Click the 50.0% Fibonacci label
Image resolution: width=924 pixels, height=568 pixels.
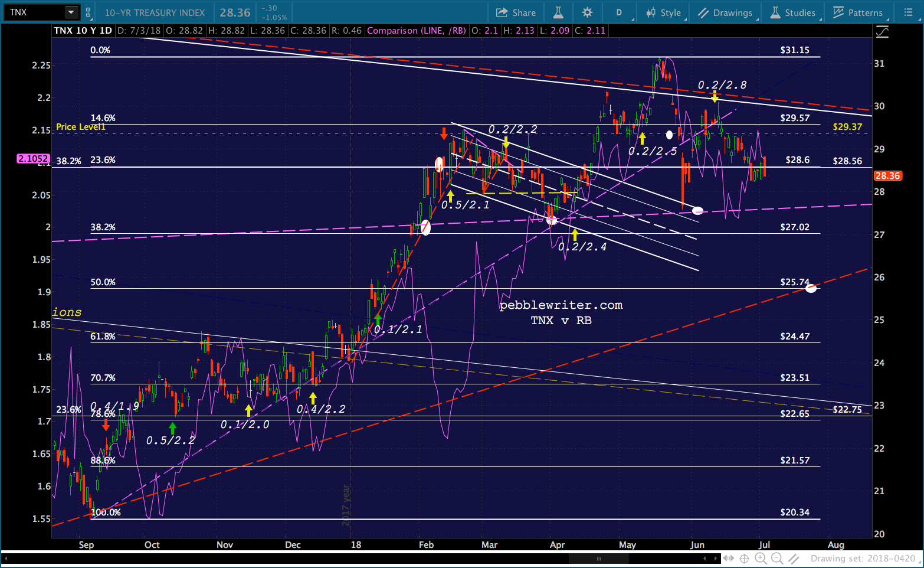[x=103, y=282]
